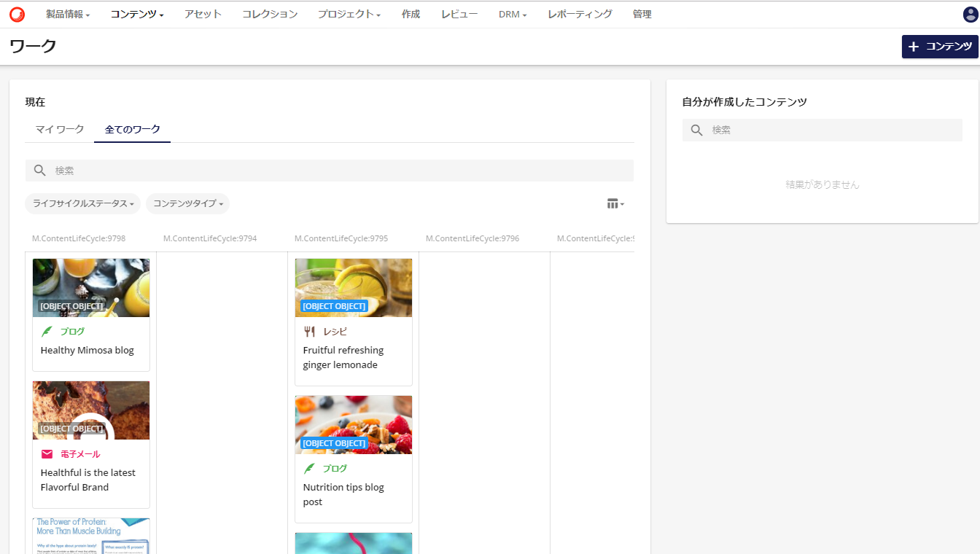
Task: Switch to the マイ ワーク tab
Action: 60,129
